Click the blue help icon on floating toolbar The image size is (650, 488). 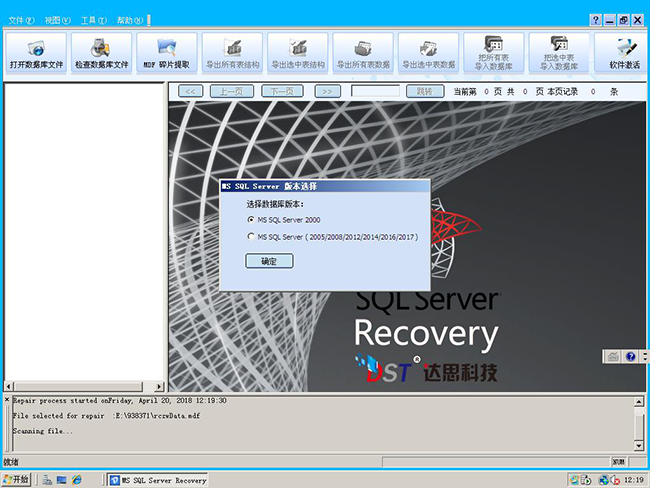coord(631,356)
